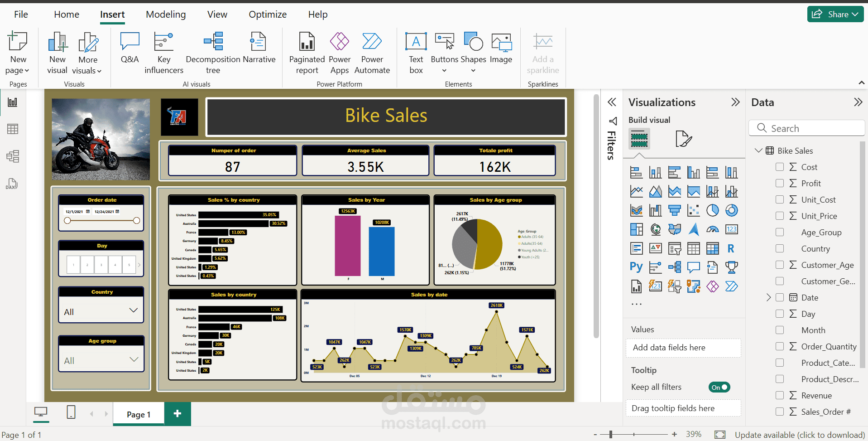The image size is (868, 441).
Task: Select Python visual icon
Action: click(x=636, y=267)
